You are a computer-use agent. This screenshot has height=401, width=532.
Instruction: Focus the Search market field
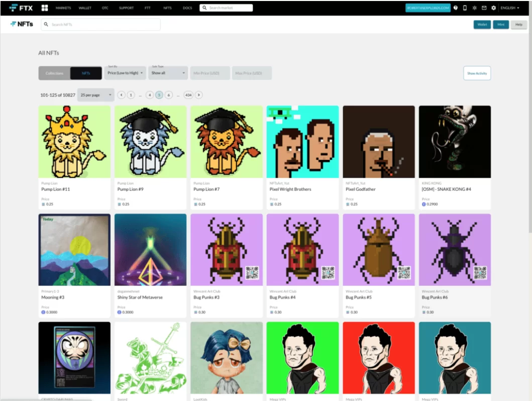tap(226, 8)
